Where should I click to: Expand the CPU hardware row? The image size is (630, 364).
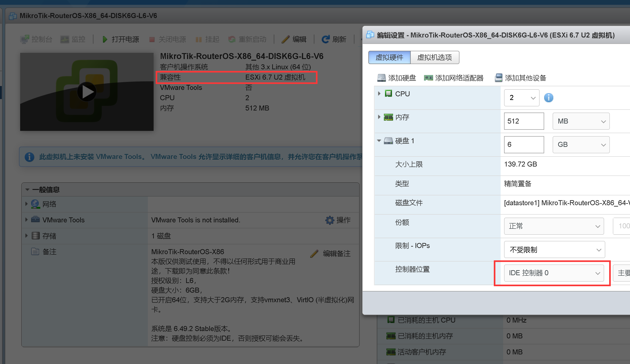pos(379,93)
